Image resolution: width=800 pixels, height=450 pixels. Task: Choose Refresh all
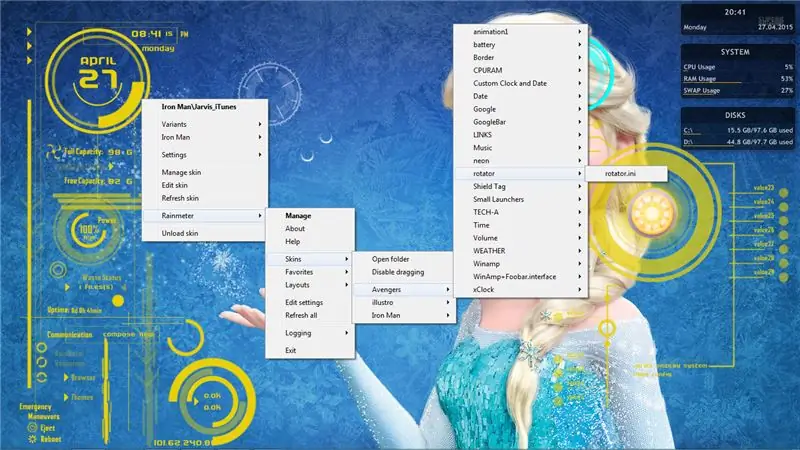click(310, 315)
